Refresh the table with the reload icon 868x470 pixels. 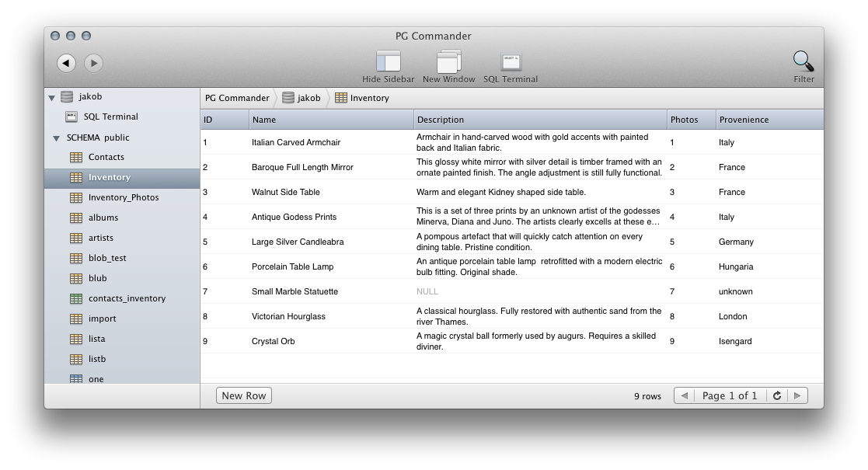pos(777,395)
